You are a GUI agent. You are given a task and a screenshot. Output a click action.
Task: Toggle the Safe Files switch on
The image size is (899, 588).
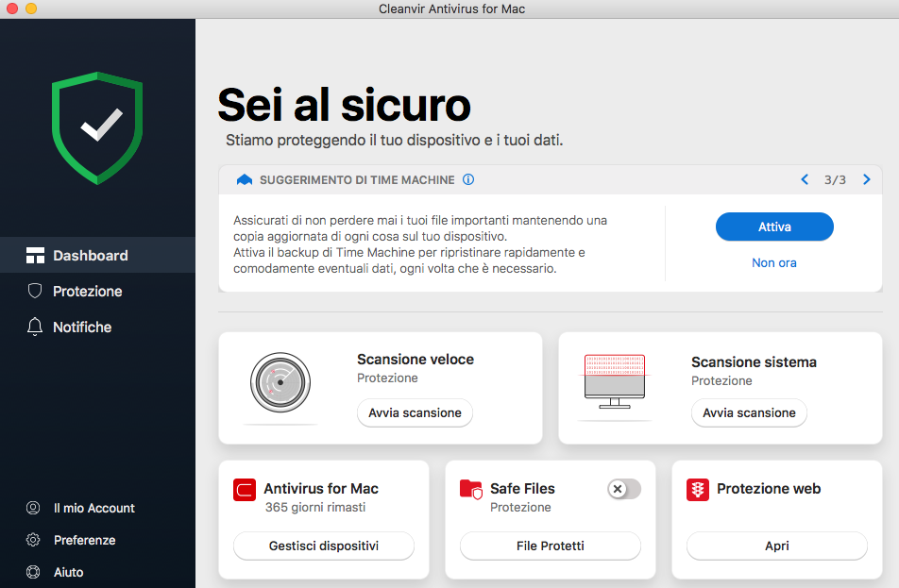(x=624, y=489)
